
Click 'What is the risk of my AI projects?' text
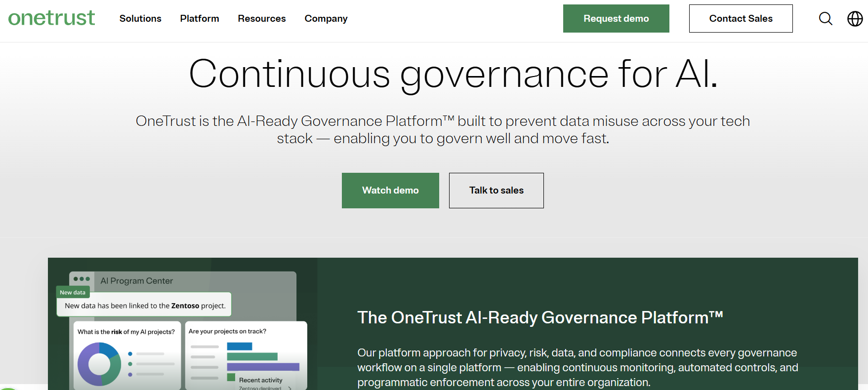[126, 332]
